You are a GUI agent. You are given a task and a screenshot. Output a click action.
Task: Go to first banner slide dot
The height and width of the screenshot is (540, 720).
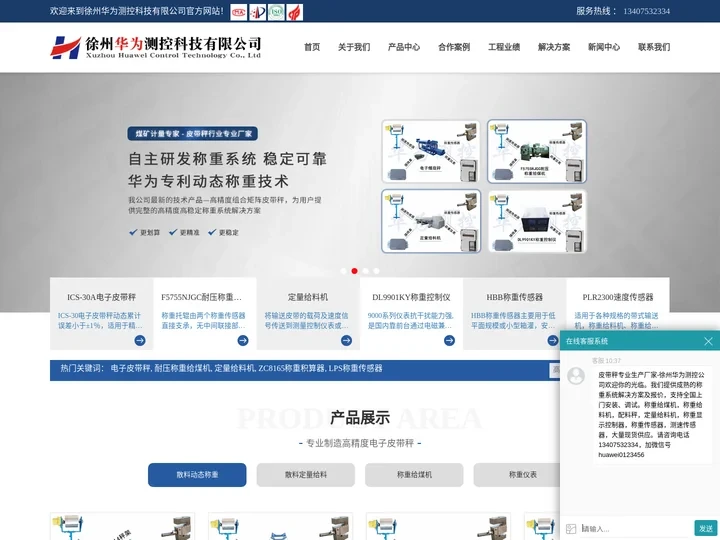coord(343,271)
